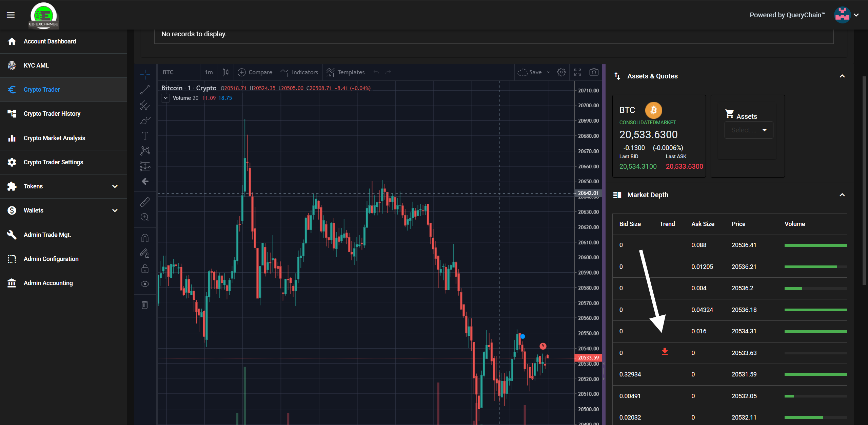Click the EB Exchange logo
This screenshot has width=868, height=425.
coord(44,15)
